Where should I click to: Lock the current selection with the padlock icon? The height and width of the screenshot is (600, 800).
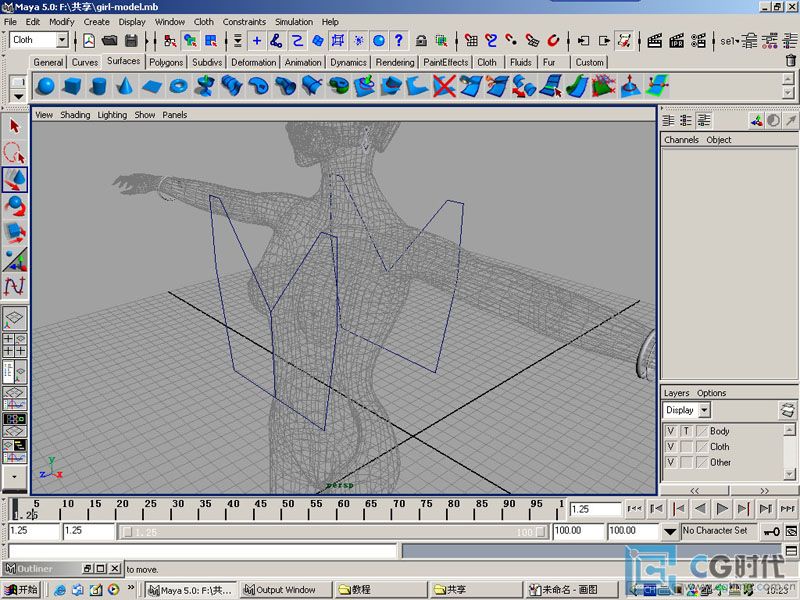pyautogui.click(x=421, y=40)
